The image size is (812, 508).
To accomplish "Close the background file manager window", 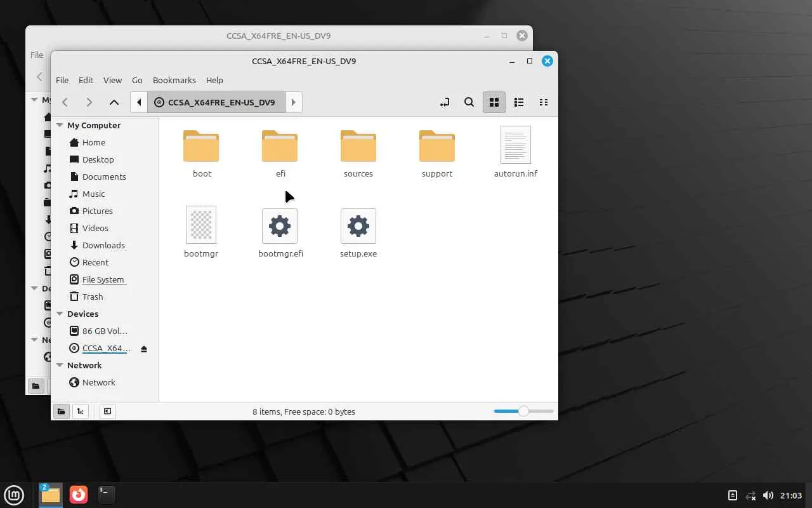I will (x=522, y=36).
